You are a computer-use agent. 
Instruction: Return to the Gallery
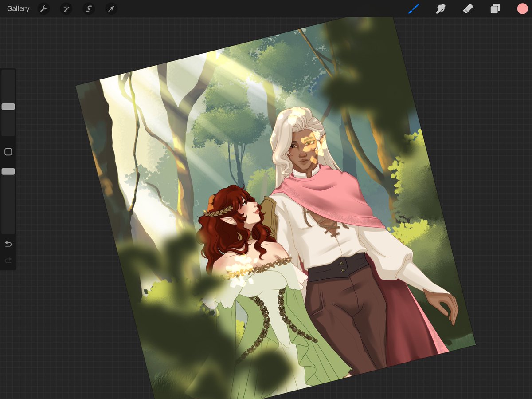tap(17, 8)
